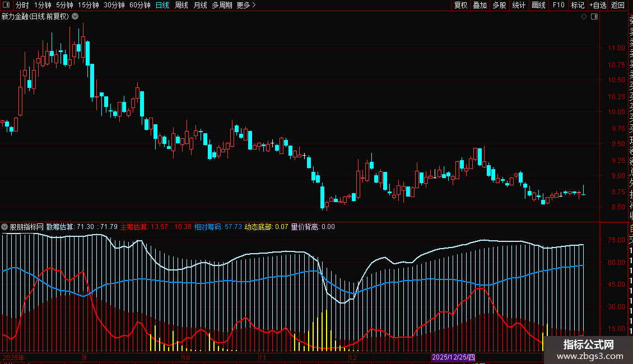Viewport: 633px width, 364px height.
Task: Expand the 股朋指标网 indicator dropdown arrow
Action: pos(5,227)
